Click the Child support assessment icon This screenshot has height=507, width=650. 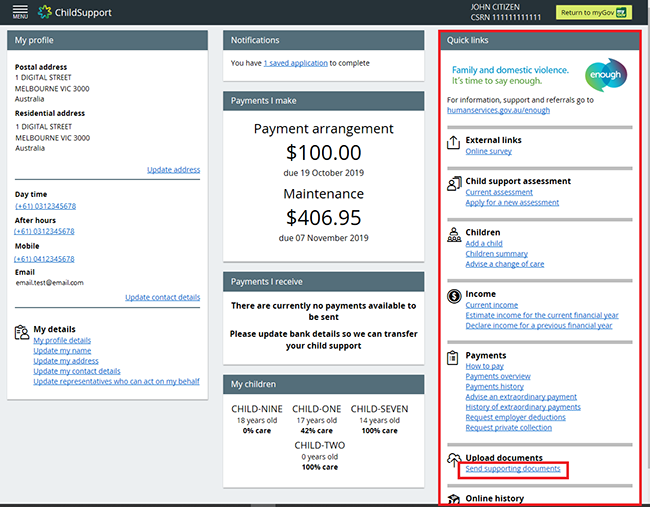tap(453, 183)
